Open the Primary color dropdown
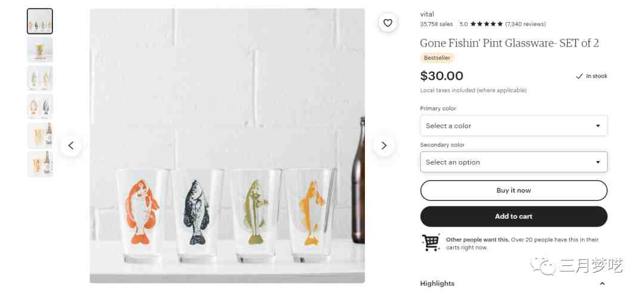Image resolution: width=644 pixels, height=294 pixels. (x=513, y=126)
